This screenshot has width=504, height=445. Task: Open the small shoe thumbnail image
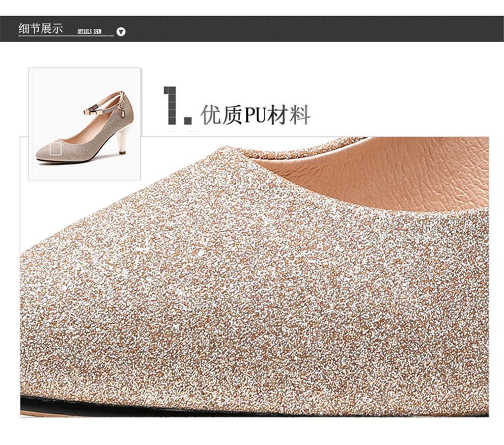click(x=85, y=124)
